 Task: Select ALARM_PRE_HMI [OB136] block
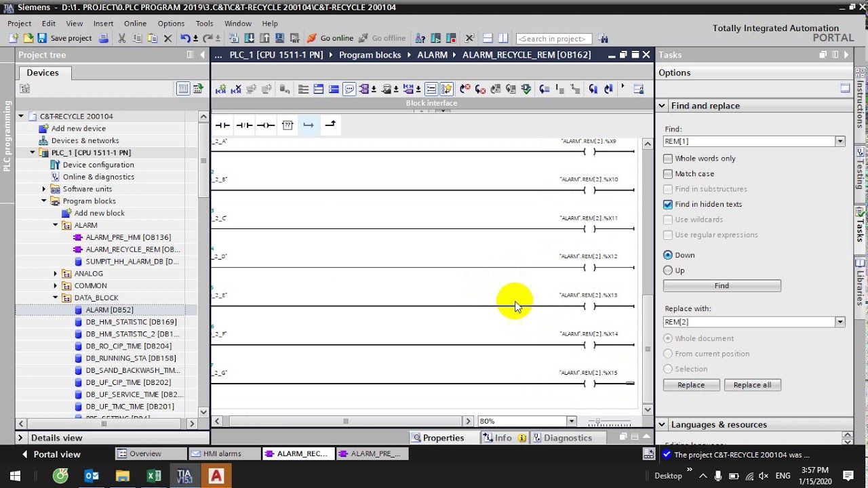point(127,237)
